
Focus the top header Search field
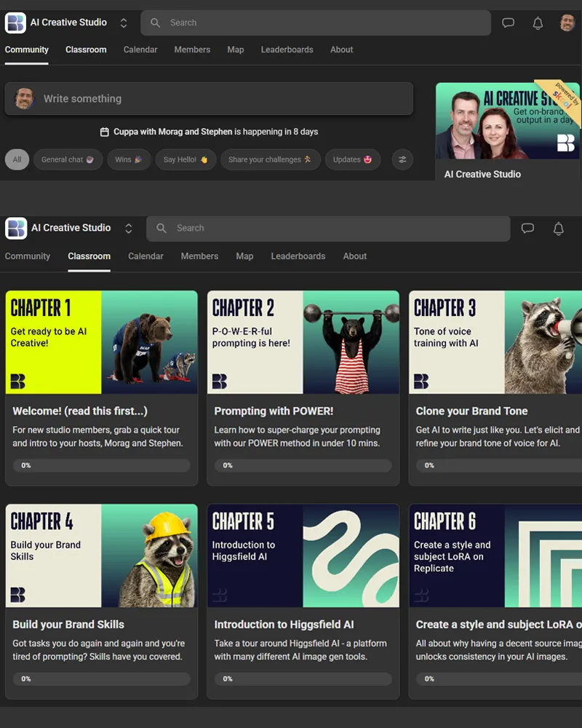[316, 23]
